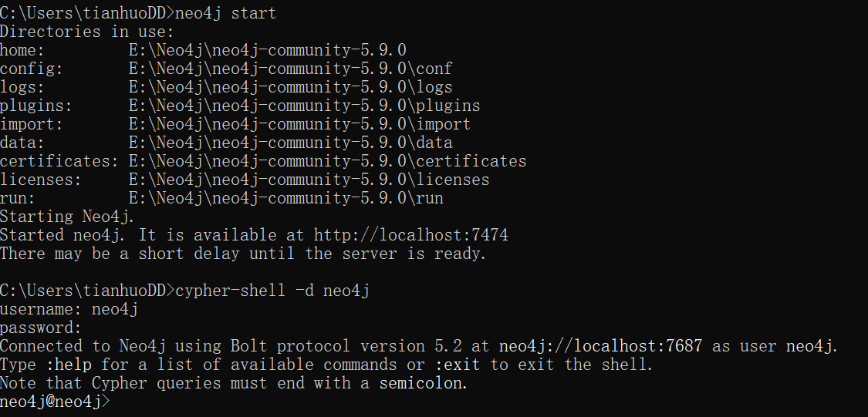This screenshot has height=417, width=868.
Task: Click the plugins directory path
Action: pos(304,106)
